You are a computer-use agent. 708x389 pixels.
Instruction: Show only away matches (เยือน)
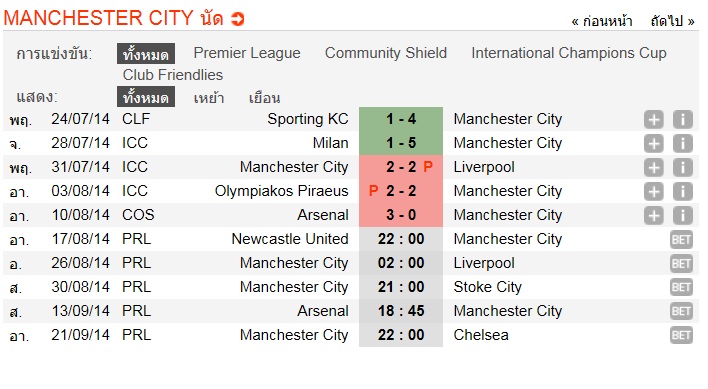pyautogui.click(x=265, y=97)
